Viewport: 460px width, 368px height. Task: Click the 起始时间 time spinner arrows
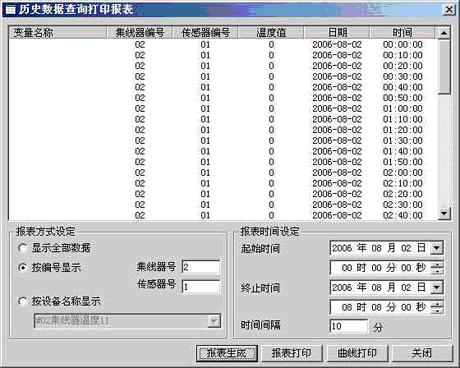point(437,268)
